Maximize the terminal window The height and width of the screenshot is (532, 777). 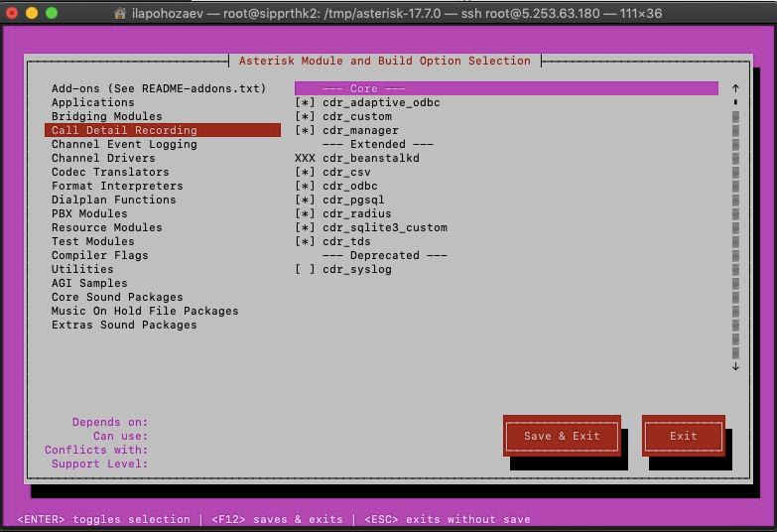pos(52,13)
